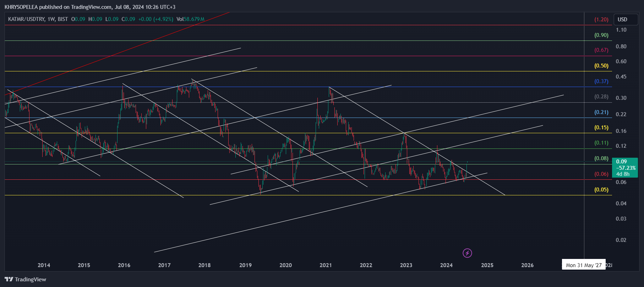Click the 1.10 price scale value
Image resolution: width=644 pixels, height=287 pixels.
click(x=621, y=30)
